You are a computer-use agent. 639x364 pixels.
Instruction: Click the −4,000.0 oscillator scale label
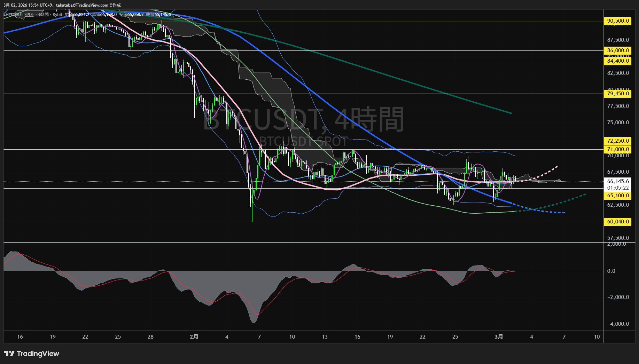618,324
